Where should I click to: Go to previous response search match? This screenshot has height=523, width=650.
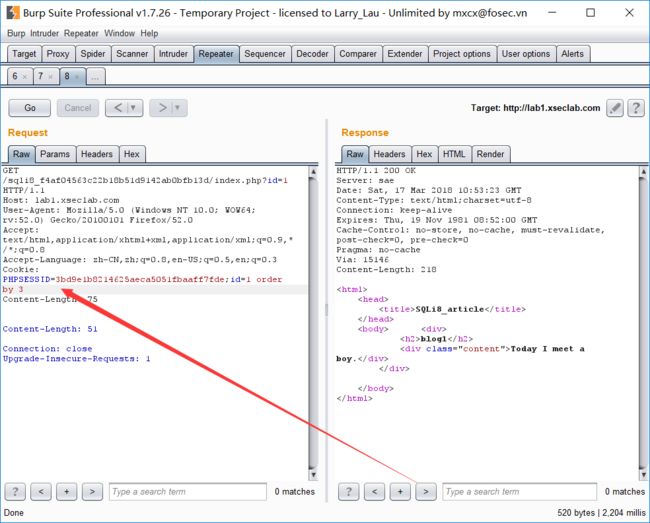point(374,492)
